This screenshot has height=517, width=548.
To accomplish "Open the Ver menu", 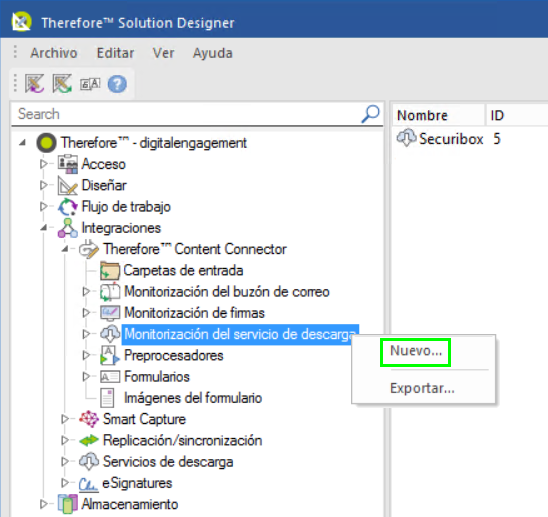I will click(163, 53).
